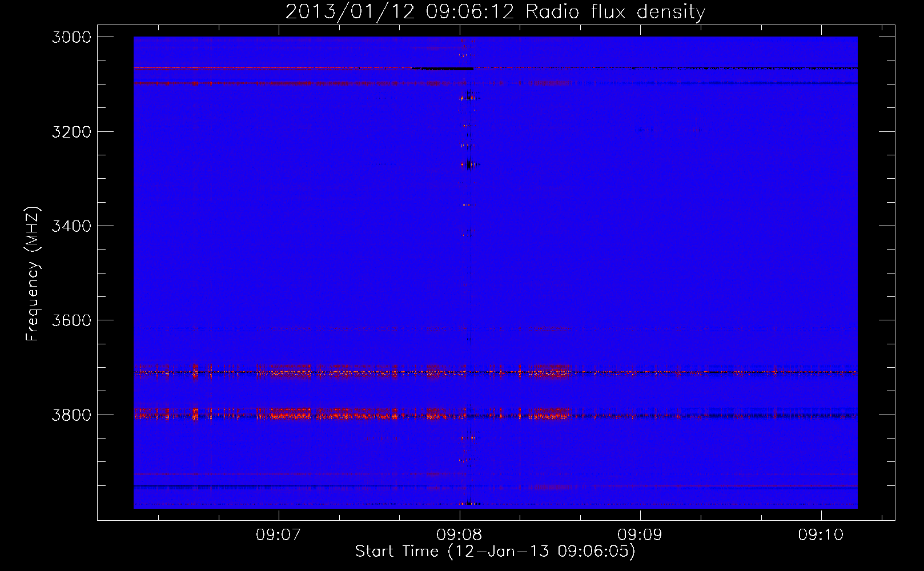Click the 3400 frequency axis label
Viewport: 924px width, 571px height.
(x=71, y=226)
